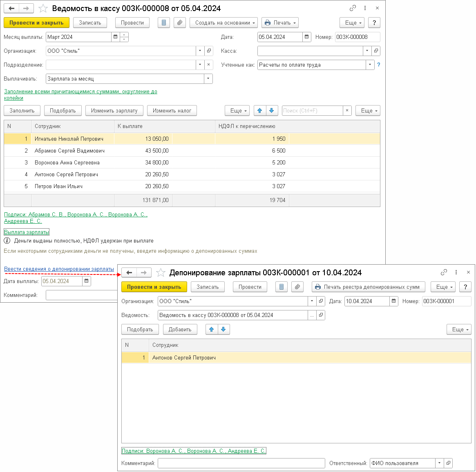
Task: Expand Выплачивать Зарплата за месяц dropdown
Action: pyautogui.click(x=208, y=79)
